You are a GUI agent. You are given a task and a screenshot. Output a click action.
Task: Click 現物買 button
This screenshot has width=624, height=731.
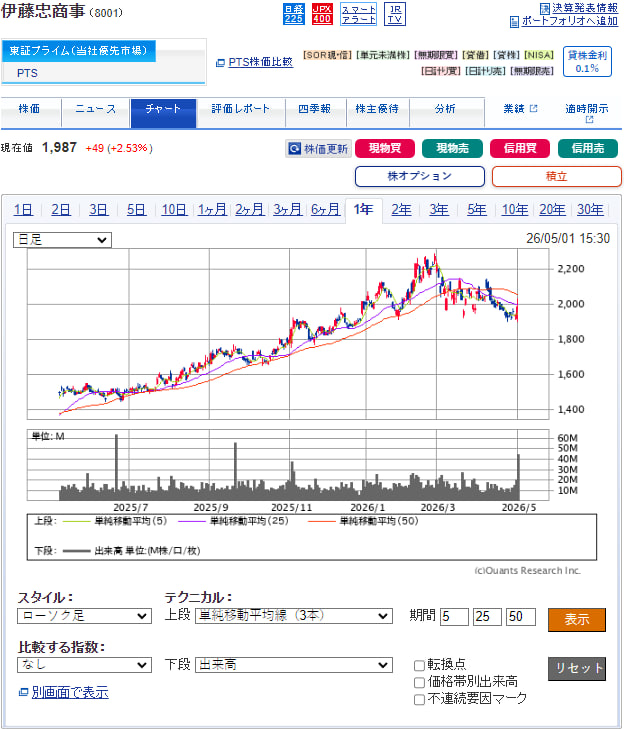[385, 149]
